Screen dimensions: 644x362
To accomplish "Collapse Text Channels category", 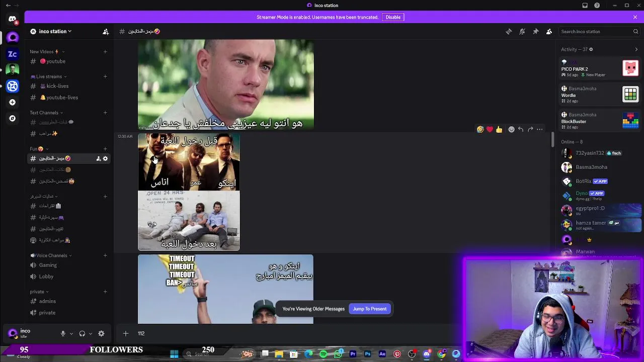I will tap(47, 113).
